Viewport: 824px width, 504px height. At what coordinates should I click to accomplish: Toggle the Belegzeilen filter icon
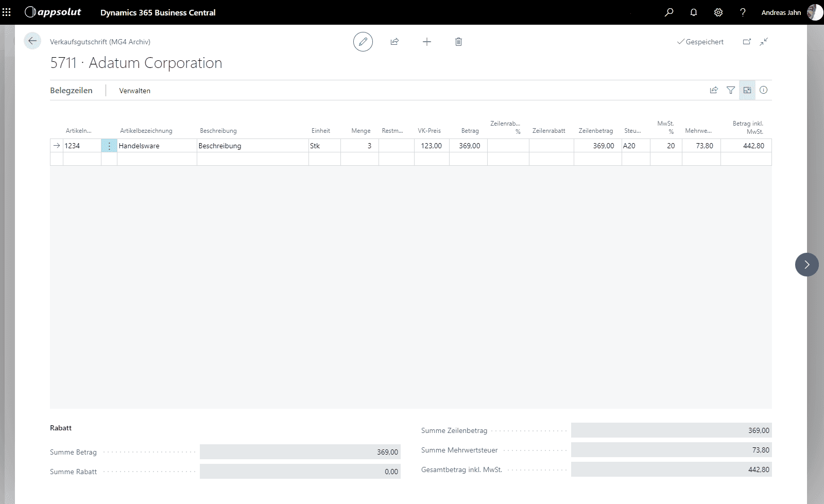[731, 90]
